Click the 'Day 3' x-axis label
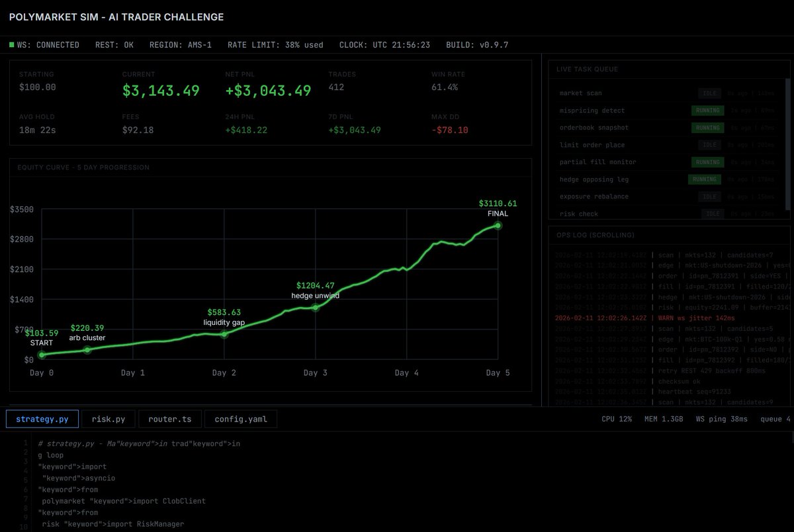 [x=315, y=373]
